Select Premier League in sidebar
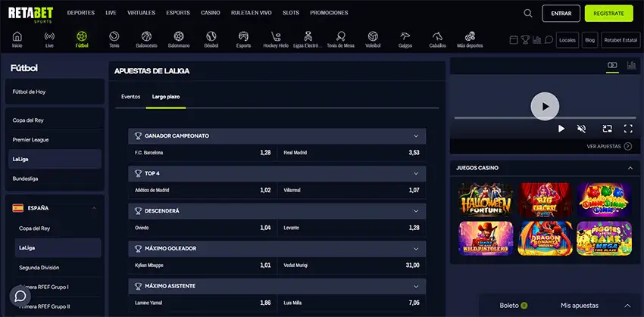Viewport: 644px width, 317px height. pos(55,140)
